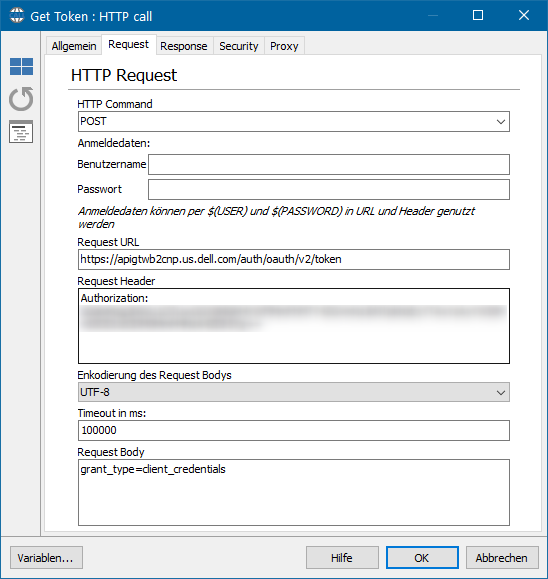
Task: Open the Variablen... dialog button
Action: pyautogui.click(x=46, y=558)
